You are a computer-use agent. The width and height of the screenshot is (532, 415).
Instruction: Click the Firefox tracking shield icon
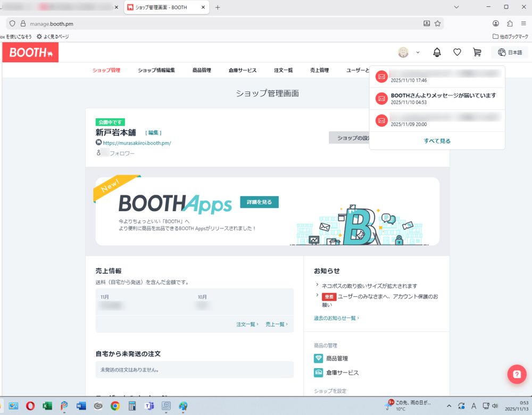tap(12, 24)
